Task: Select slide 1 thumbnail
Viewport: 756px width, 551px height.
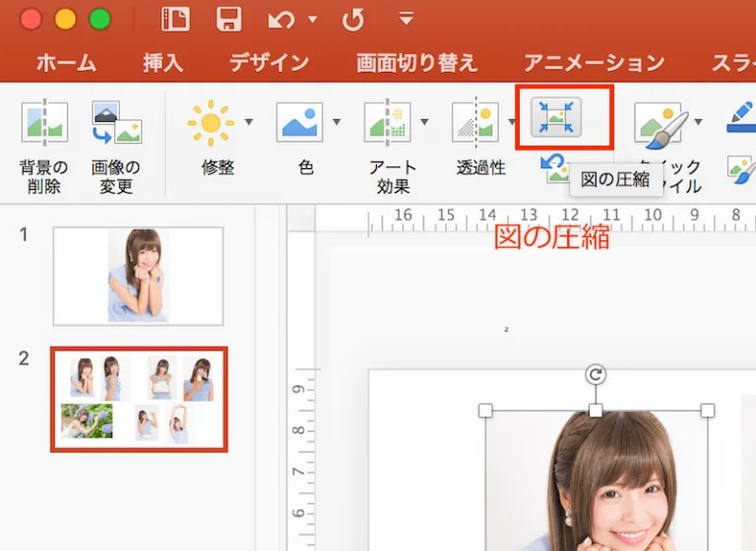Action: click(139, 276)
